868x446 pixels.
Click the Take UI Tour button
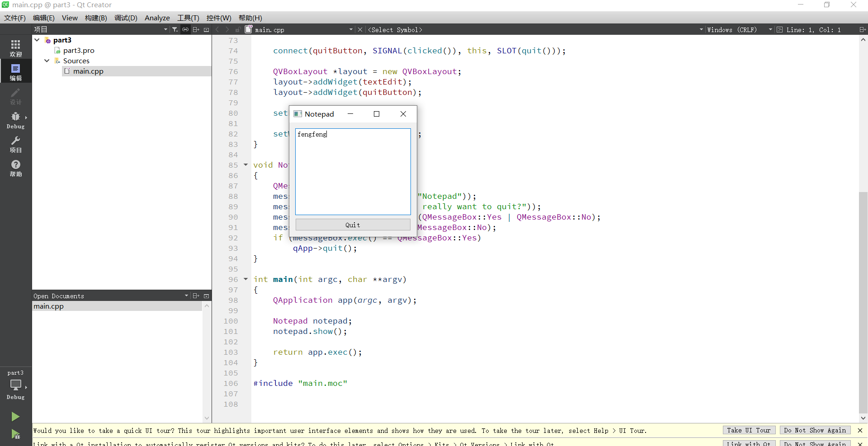[749, 430]
